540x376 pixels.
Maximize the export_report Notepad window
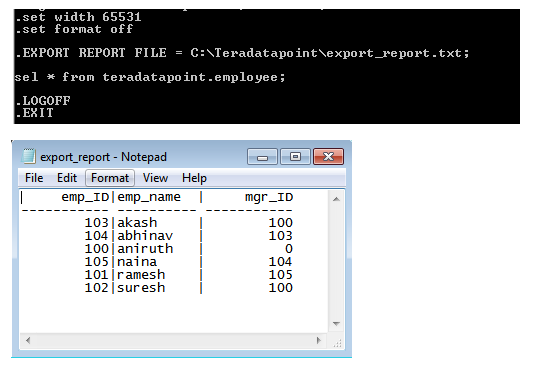(295, 157)
